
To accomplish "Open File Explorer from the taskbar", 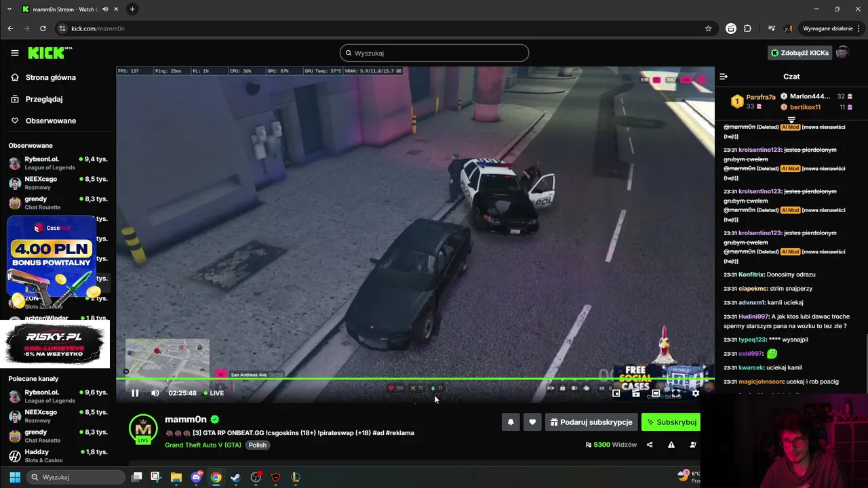I will coord(176,477).
